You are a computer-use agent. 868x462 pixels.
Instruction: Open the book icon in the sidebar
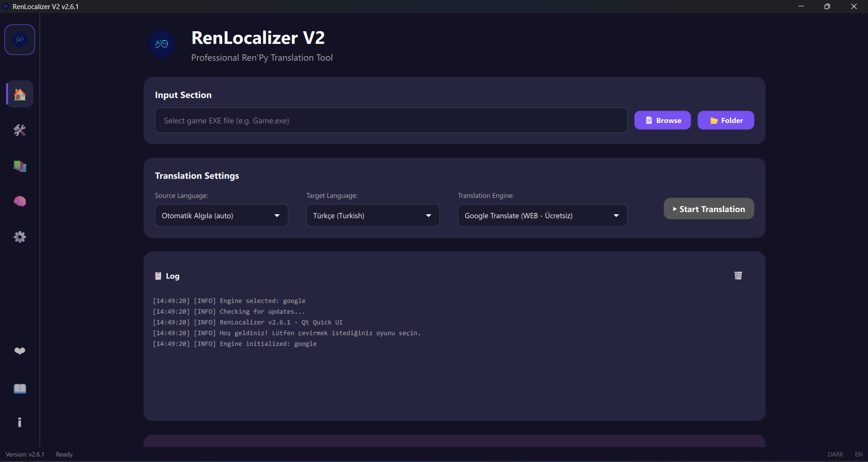(20, 389)
